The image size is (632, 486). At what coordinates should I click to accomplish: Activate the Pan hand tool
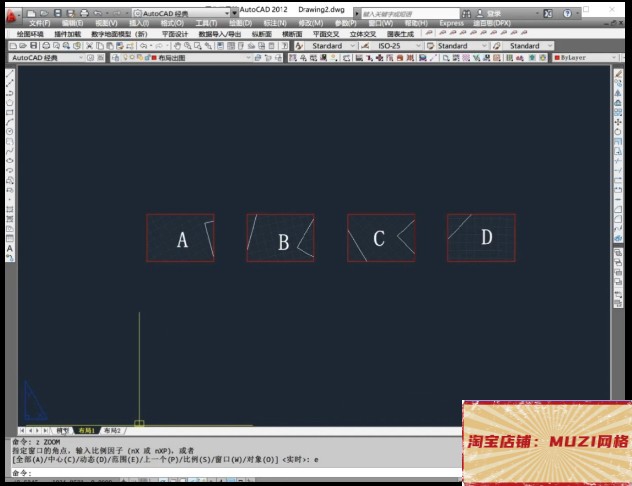(177, 46)
